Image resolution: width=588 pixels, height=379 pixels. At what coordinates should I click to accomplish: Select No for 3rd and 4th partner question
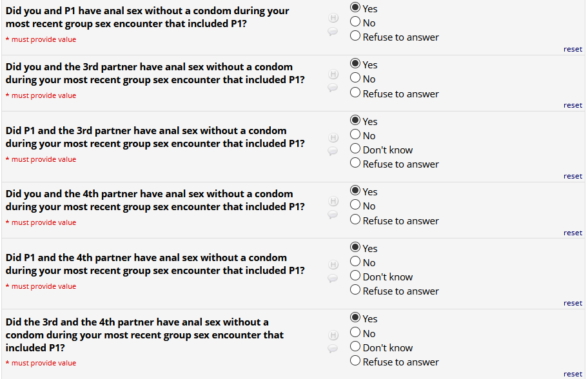pyautogui.click(x=355, y=333)
